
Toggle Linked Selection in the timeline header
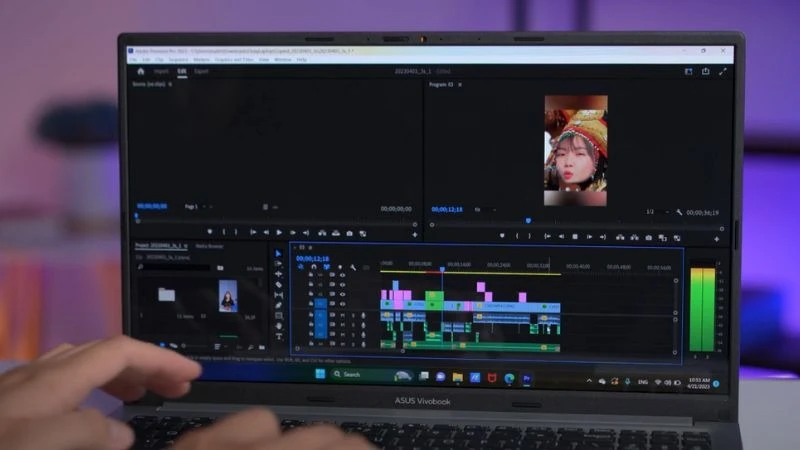coord(327,267)
